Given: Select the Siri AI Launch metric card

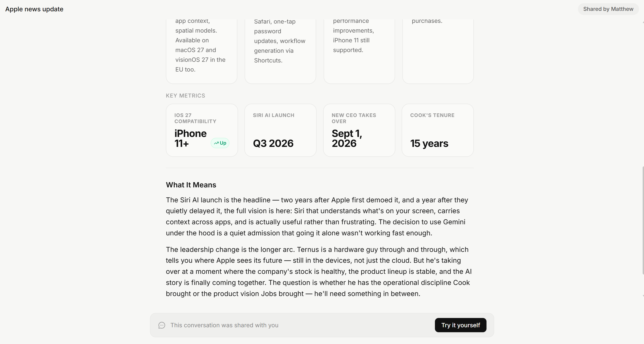Looking at the screenshot, I should pos(280,130).
